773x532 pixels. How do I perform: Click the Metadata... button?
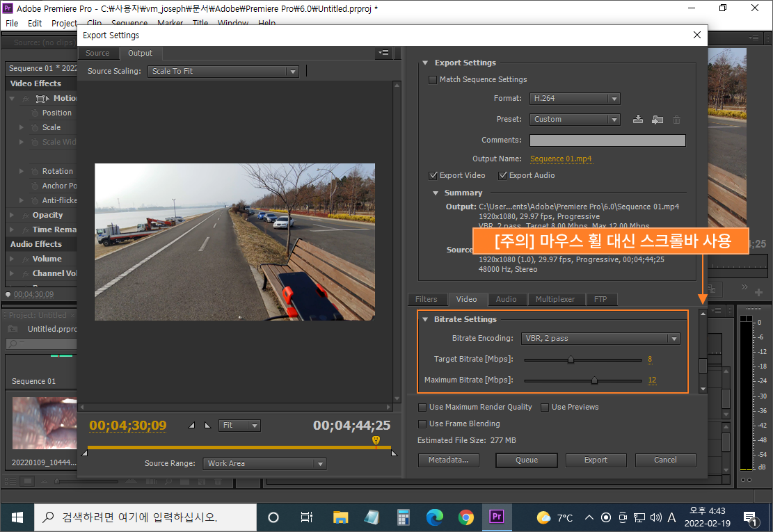point(449,460)
